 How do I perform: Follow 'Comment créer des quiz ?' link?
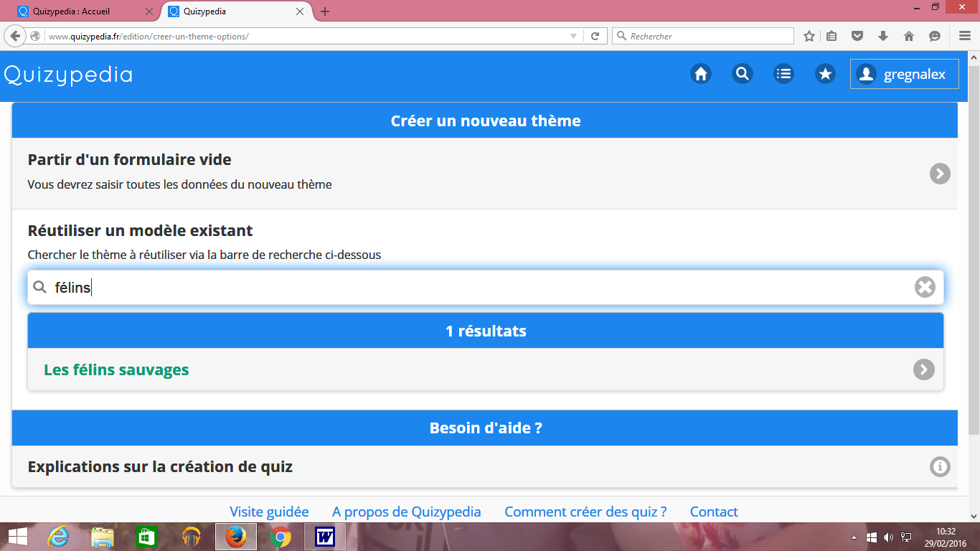tap(585, 512)
